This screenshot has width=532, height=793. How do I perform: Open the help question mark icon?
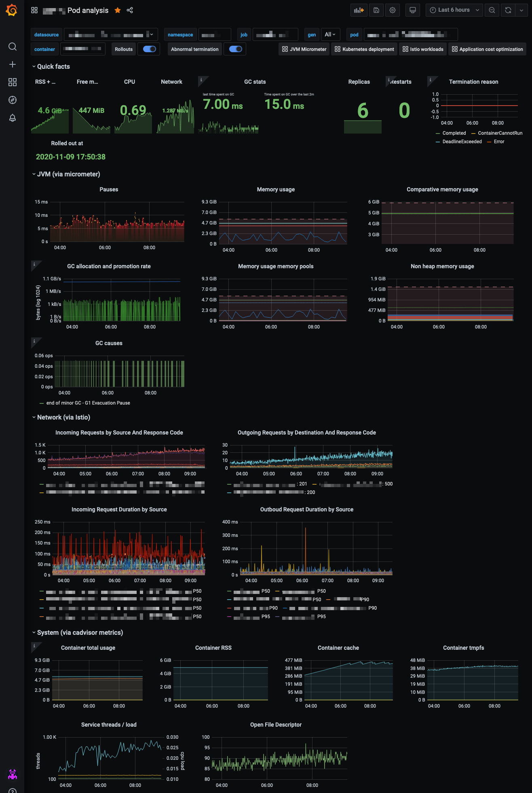13,791
